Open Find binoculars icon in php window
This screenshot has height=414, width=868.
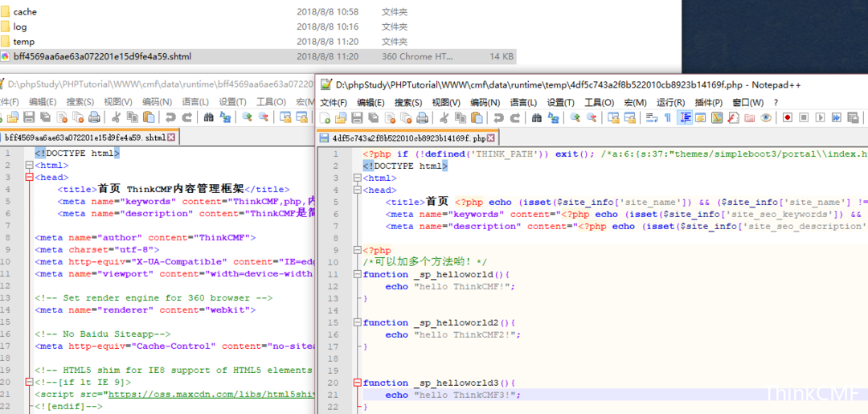tap(536, 117)
